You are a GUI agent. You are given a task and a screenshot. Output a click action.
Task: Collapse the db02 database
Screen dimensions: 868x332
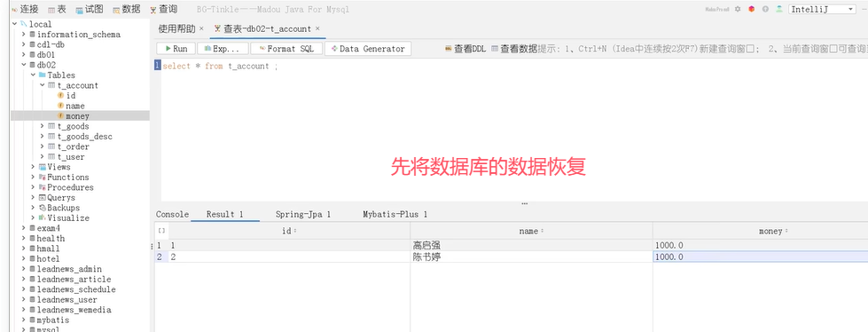pos(24,65)
